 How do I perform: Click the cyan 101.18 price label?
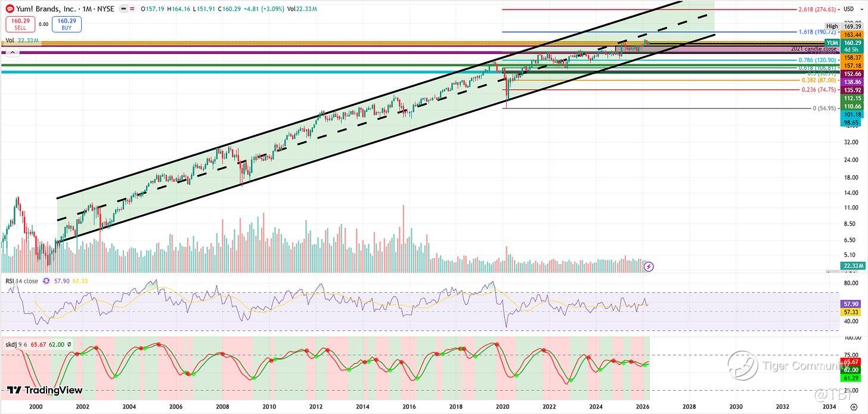point(852,115)
